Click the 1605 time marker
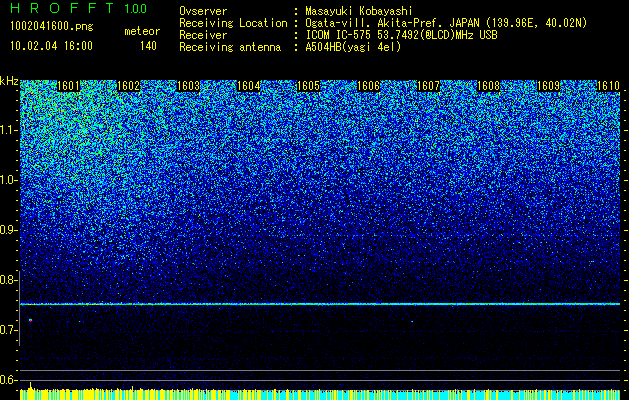Screen dimensions: 629x400 click(x=308, y=86)
